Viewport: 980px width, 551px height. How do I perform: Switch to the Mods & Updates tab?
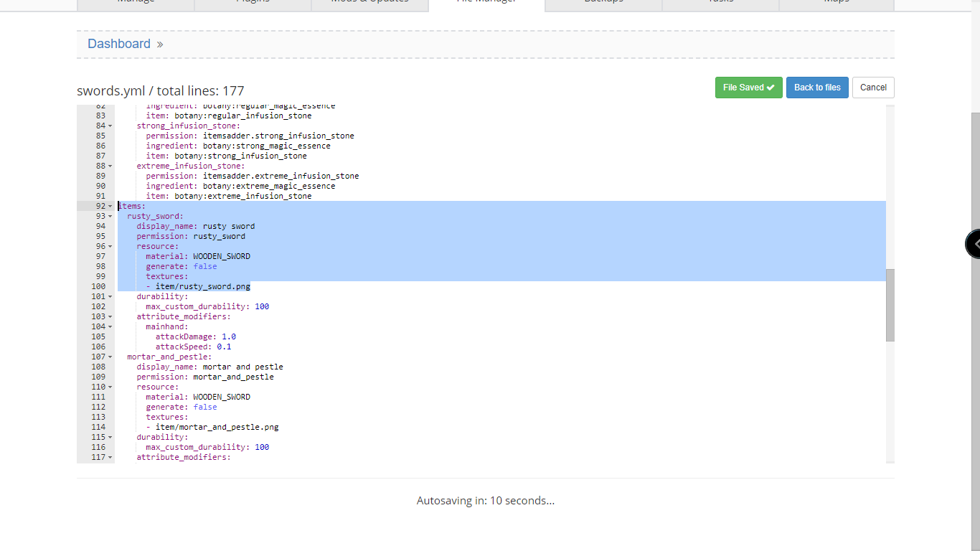tap(369, 2)
